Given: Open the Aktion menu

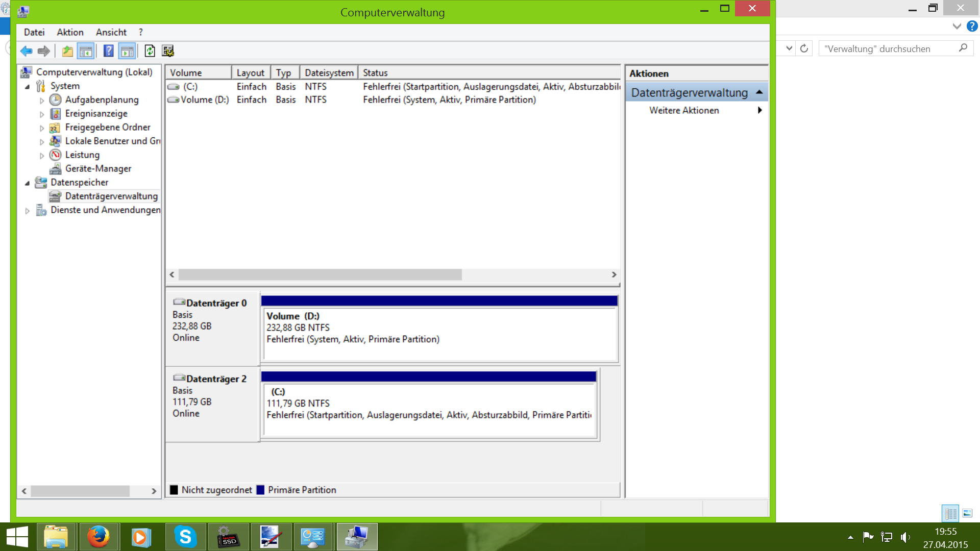Looking at the screenshot, I should 70,32.
